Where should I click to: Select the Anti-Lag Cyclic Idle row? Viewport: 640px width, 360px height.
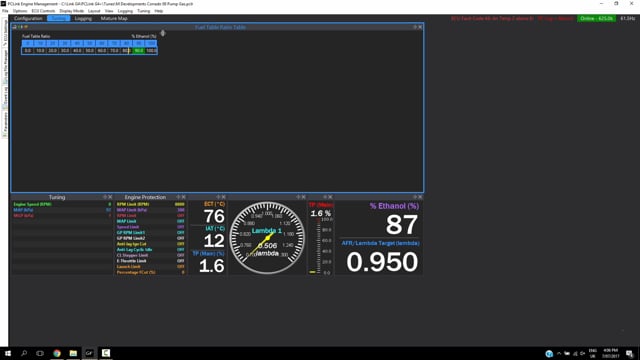(x=150, y=249)
